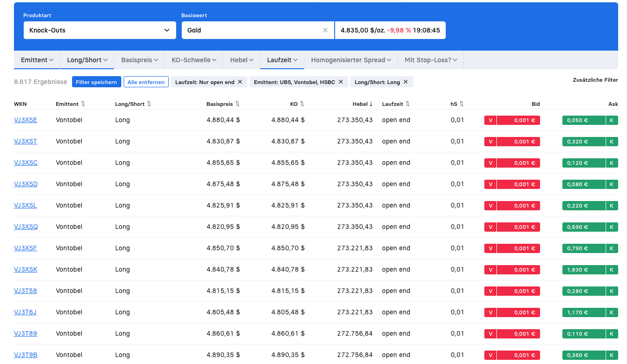Clear the Gold Basiswert field with X icon
Screen dimensions: 627x364
coord(325,30)
